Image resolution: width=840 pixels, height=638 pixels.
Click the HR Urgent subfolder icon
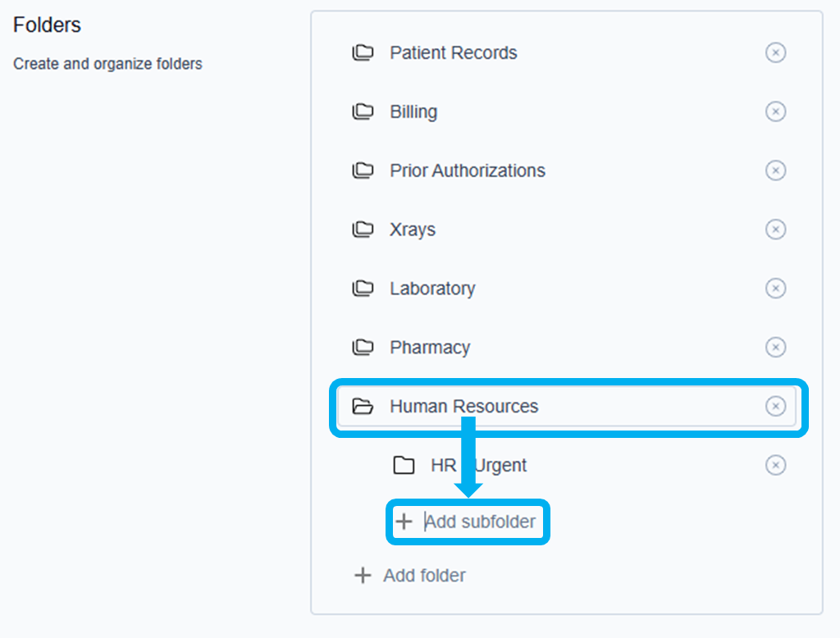[x=404, y=466]
